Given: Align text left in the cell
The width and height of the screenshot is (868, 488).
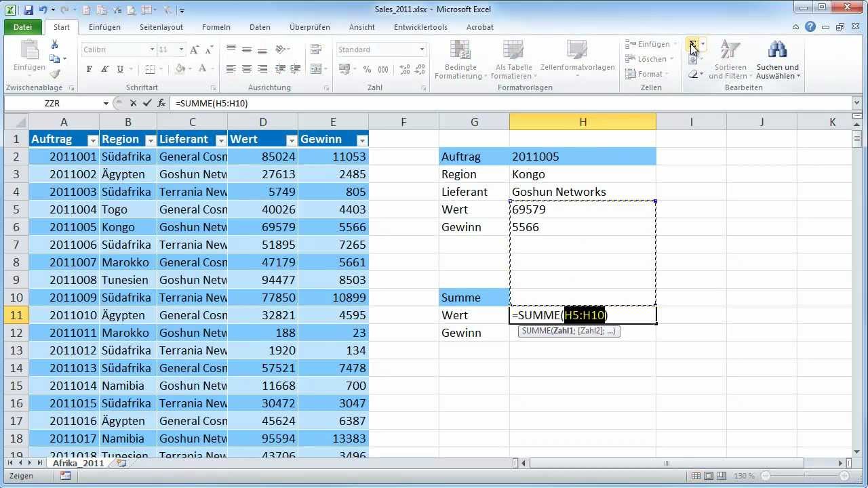Looking at the screenshot, I should [x=231, y=69].
